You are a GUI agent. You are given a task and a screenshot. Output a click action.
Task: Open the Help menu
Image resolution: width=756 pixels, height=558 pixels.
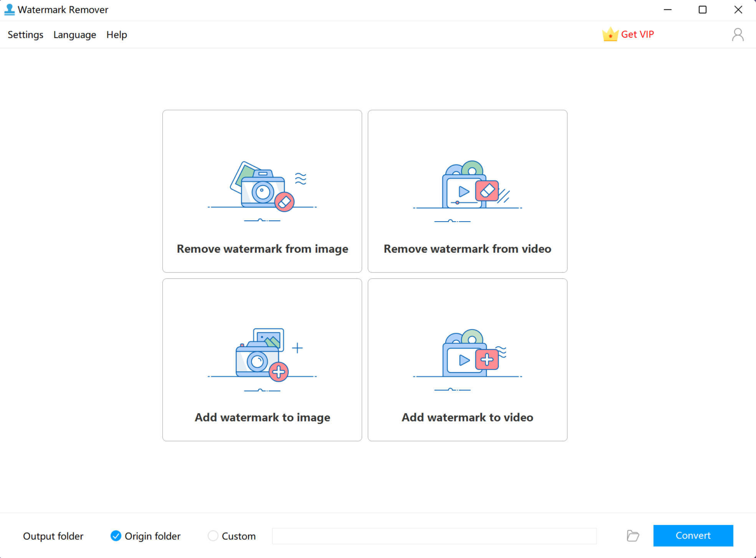tap(117, 34)
